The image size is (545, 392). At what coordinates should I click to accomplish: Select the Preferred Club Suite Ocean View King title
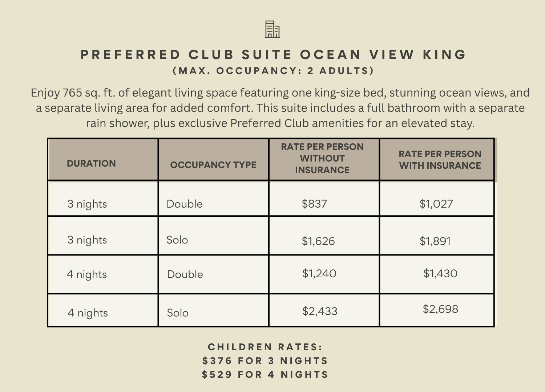pyautogui.click(x=273, y=55)
